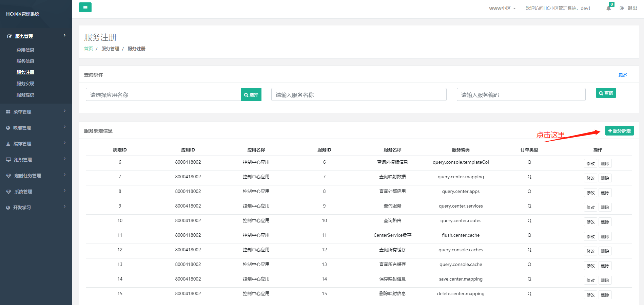
Task: Click the 服务绑定 add button
Action: (620, 131)
